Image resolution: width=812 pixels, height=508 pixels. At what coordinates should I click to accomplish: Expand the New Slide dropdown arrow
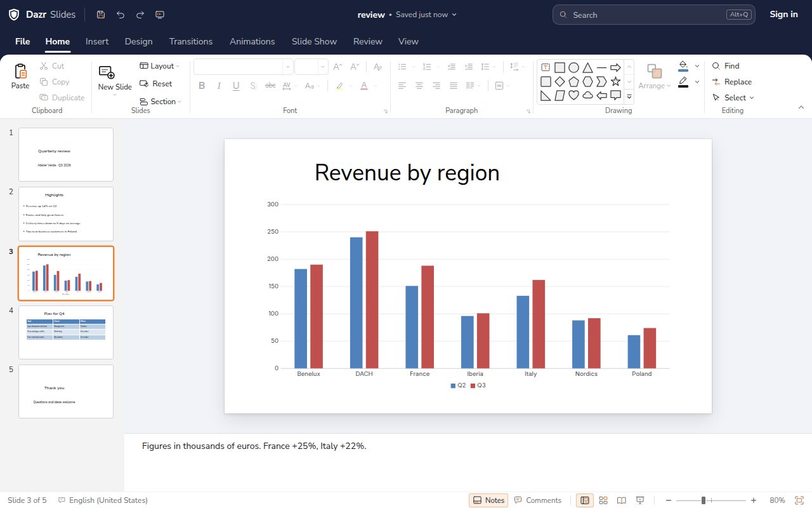point(115,95)
